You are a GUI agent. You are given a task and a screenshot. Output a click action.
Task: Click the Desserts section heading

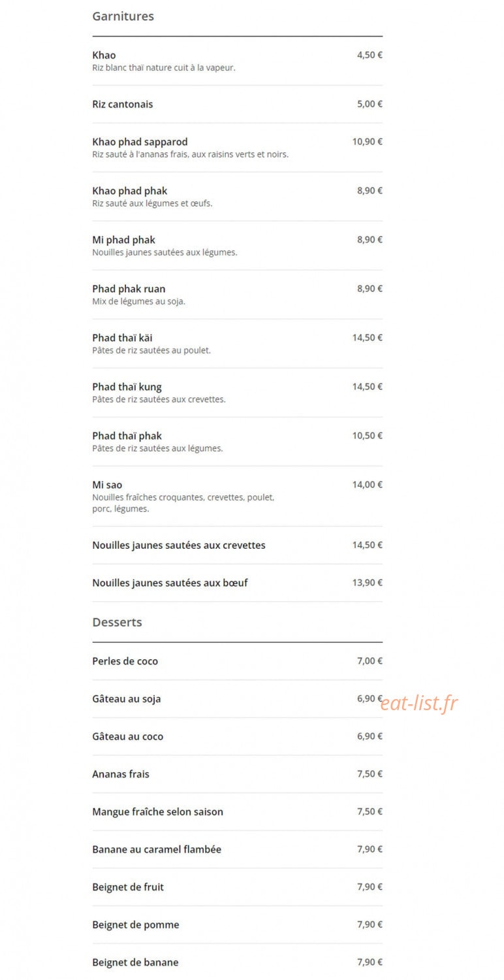(117, 622)
